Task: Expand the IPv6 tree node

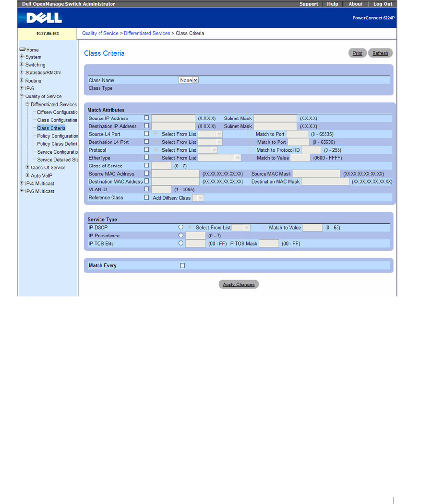Action: point(22,88)
